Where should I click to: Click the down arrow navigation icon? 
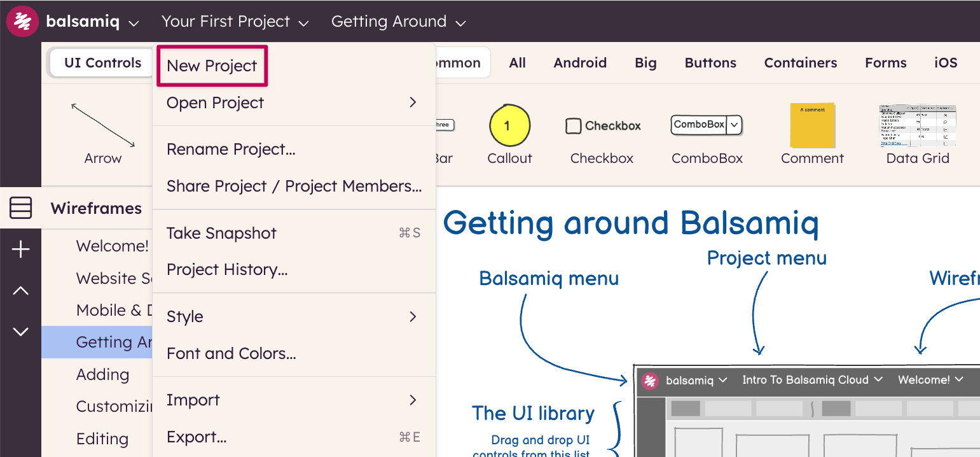click(21, 332)
